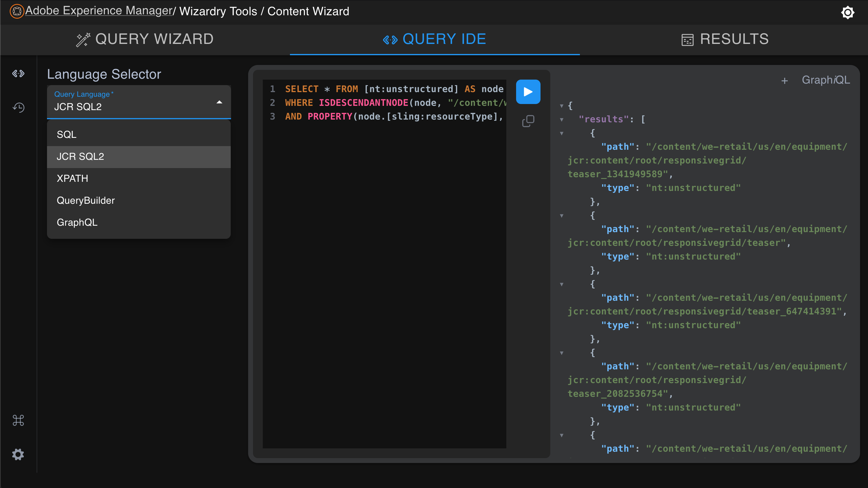Open query history from the sidebar
Image resolution: width=868 pixels, height=488 pixels.
(x=19, y=107)
